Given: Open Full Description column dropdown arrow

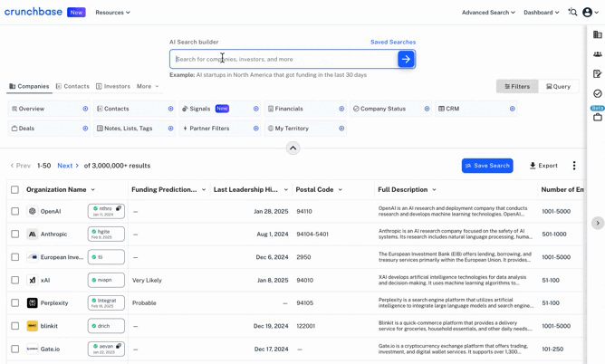Looking at the screenshot, I should pyautogui.click(x=434, y=190).
